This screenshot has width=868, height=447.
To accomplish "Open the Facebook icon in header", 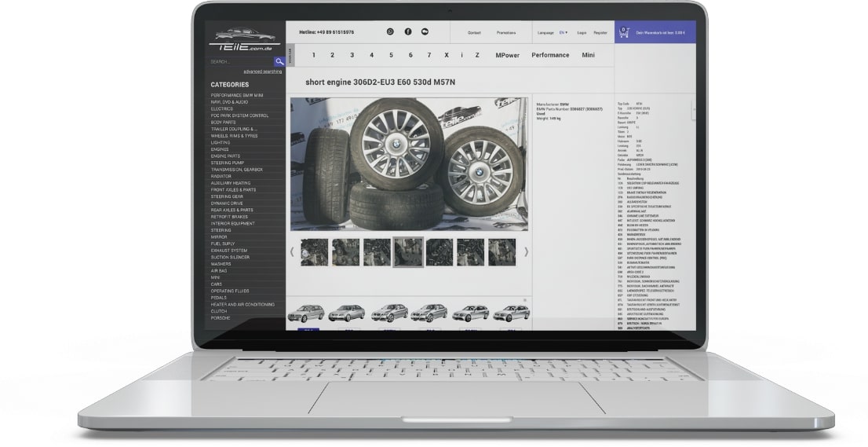I will pos(408,32).
